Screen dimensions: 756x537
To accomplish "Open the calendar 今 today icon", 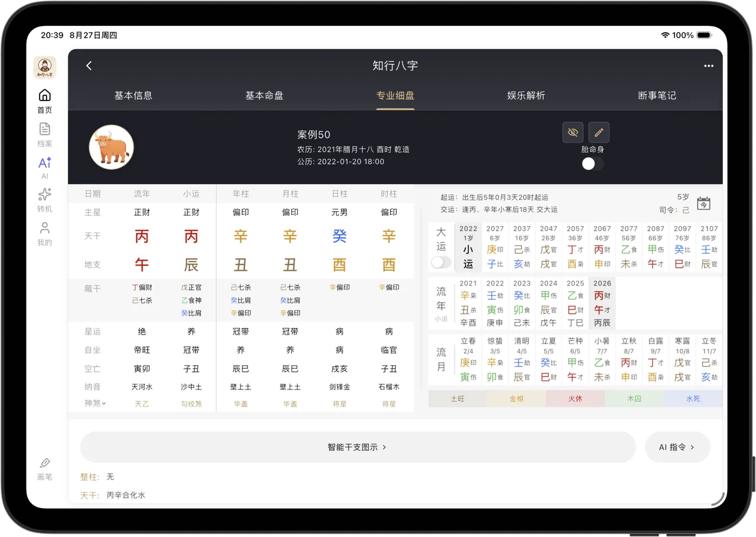I will [703, 204].
